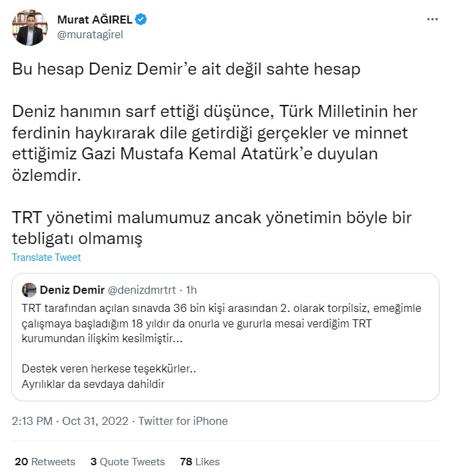The height and width of the screenshot is (476, 451).
Task: Open Deniz Demir's small avatar in quoted tweet
Action: [29, 290]
